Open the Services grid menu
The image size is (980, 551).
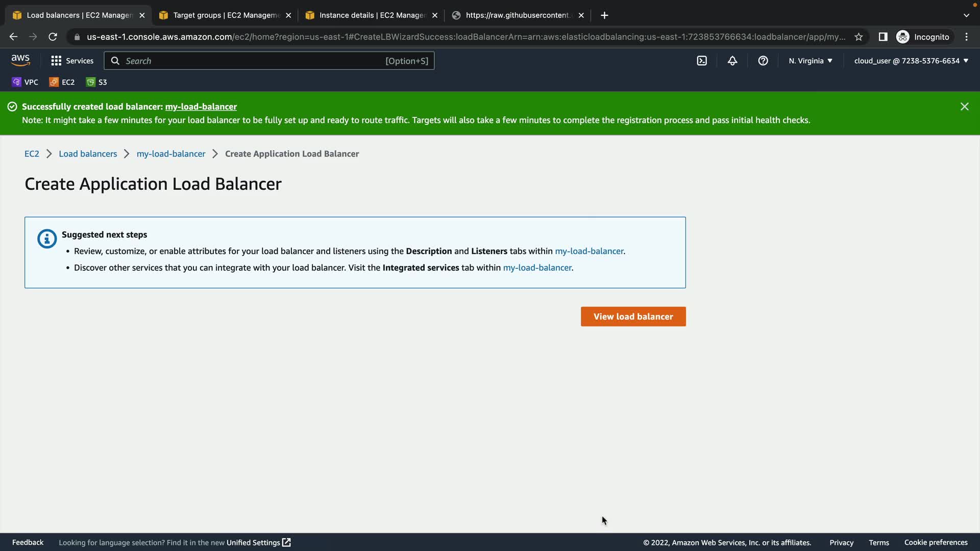click(72, 61)
